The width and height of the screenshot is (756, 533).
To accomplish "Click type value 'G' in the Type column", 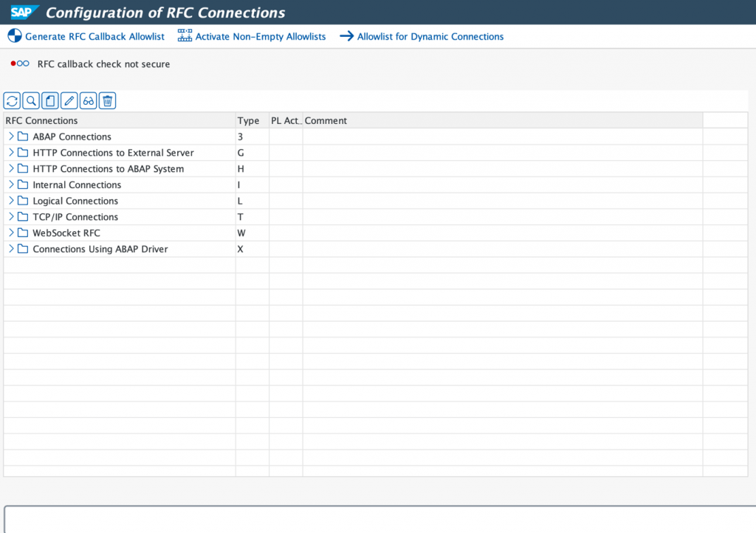I will (241, 153).
